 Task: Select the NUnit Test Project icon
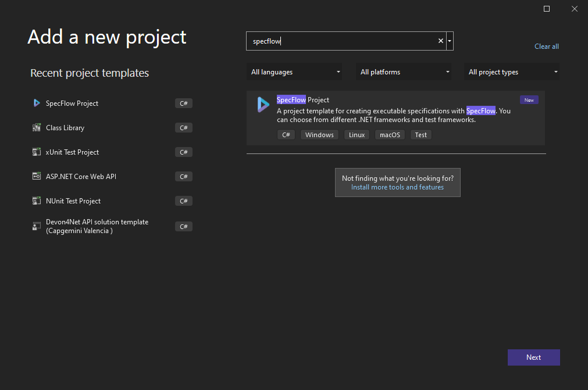(x=37, y=201)
